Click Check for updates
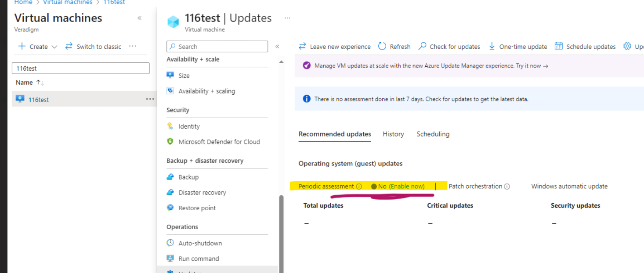 click(x=449, y=47)
